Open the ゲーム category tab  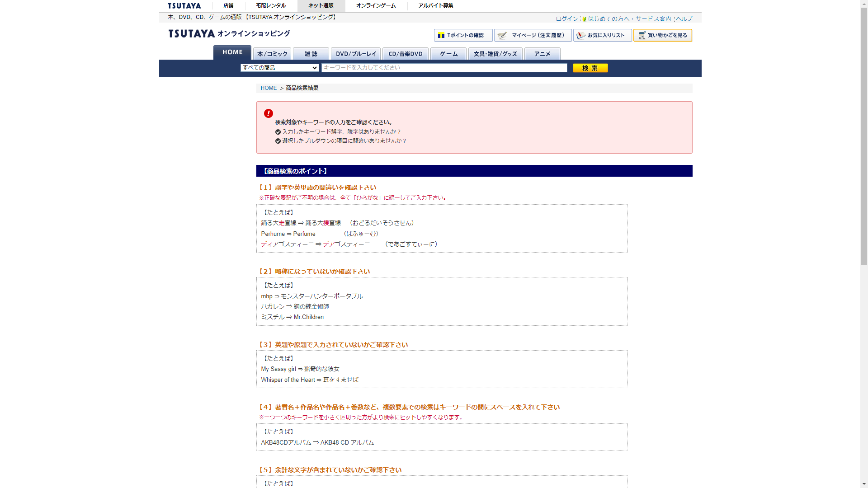(x=448, y=54)
